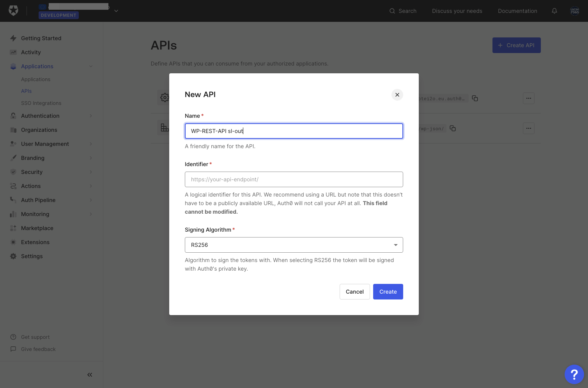Open the Signing Algorithm dropdown

tap(294, 245)
